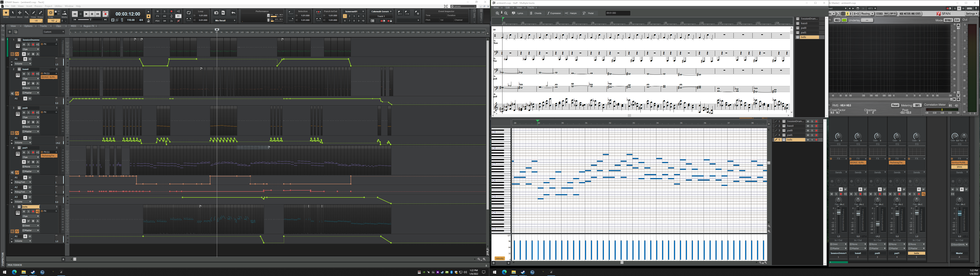The width and height of the screenshot is (980, 276).
Task: Click the transport Record button
Action: coord(105,14)
